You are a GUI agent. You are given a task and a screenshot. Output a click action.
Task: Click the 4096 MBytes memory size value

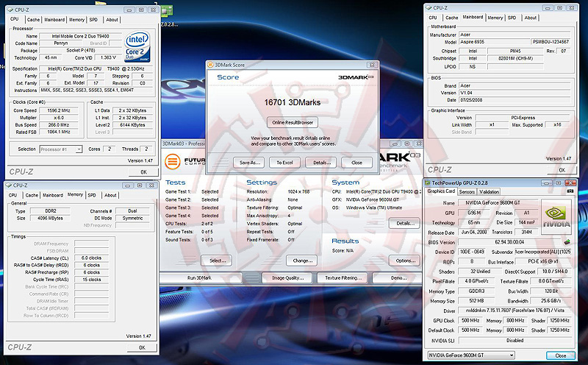[x=50, y=218]
